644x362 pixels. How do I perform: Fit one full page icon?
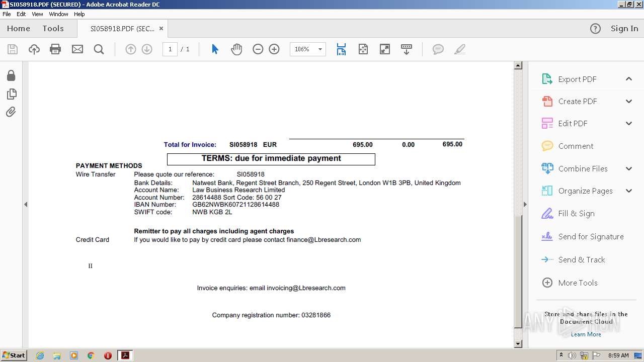[363, 49]
